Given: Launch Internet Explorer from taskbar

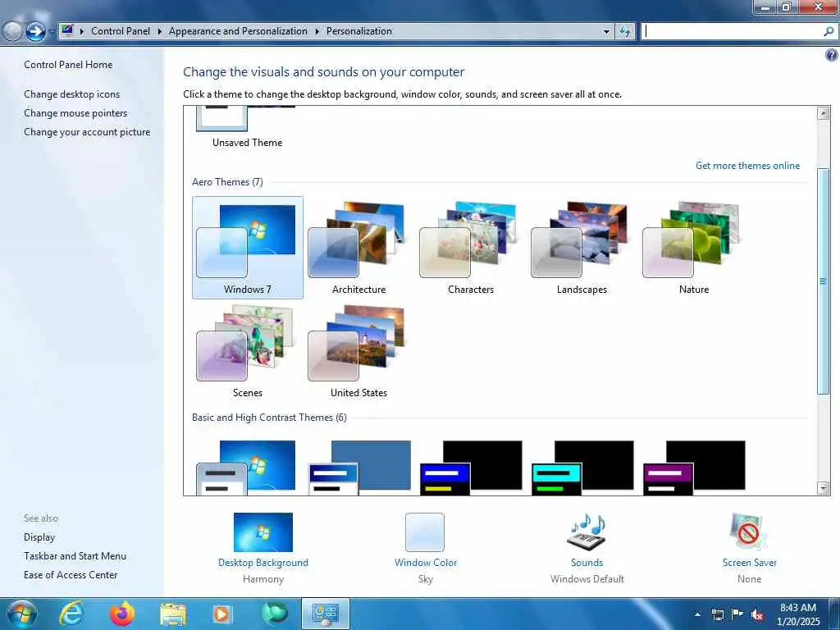Looking at the screenshot, I should coord(71,614).
